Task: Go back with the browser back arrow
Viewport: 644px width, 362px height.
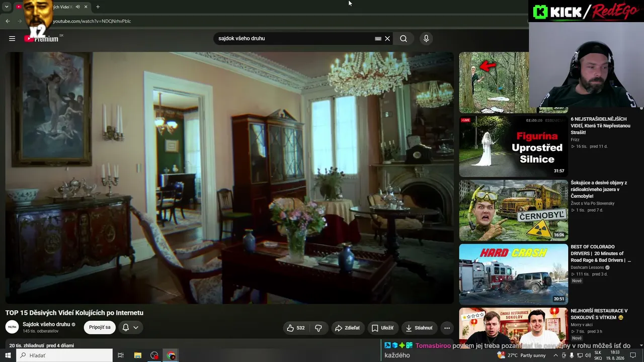Action: (8, 21)
